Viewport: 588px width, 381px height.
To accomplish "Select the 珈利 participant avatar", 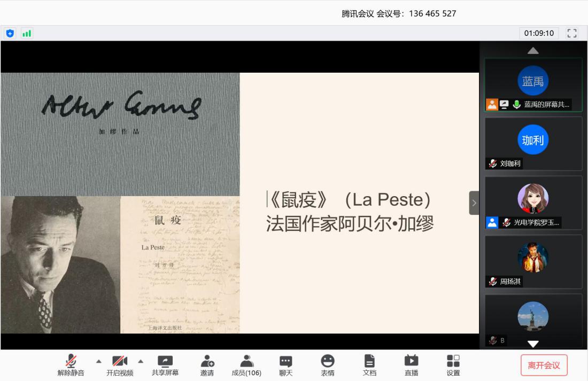I will [533, 139].
